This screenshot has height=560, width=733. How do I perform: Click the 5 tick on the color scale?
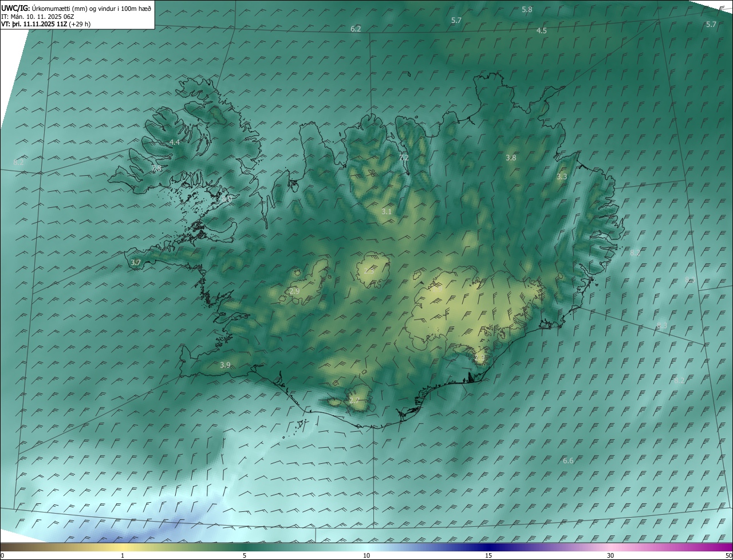pyautogui.click(x=245, y=555)
